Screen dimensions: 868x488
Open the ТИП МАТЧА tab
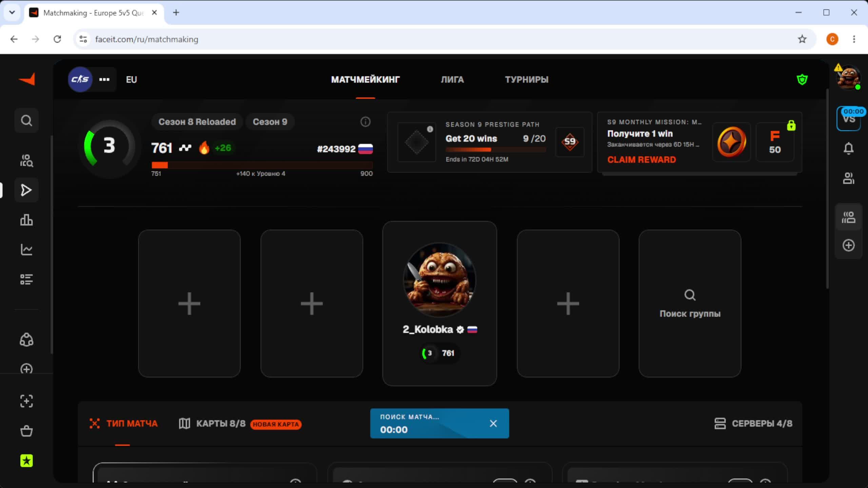(x=123, y=424)
